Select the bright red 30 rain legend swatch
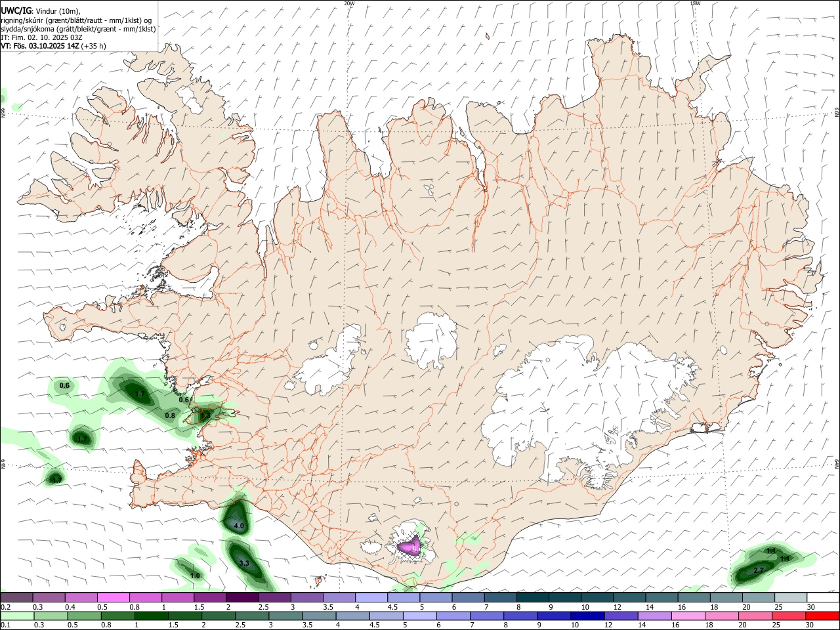This screenshot has width=840, height=630. 822,616
